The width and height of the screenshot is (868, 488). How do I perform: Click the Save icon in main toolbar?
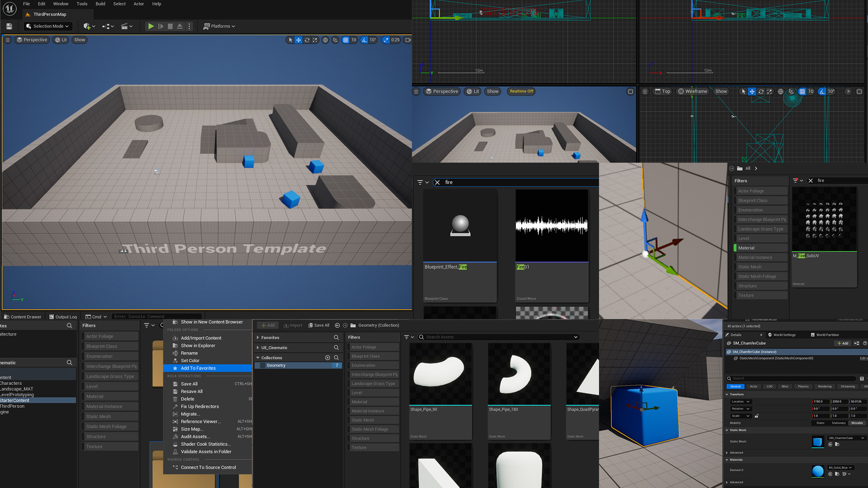point(9,26)
